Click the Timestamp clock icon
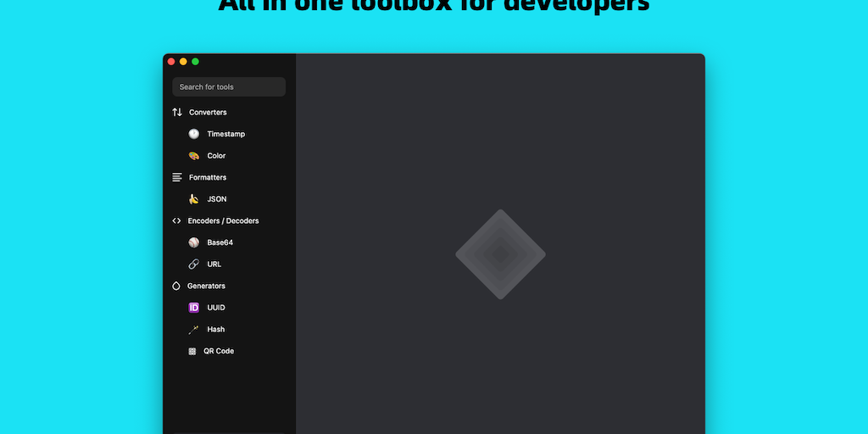This screenshot has height=434, width=868. (x=194, y=134)
